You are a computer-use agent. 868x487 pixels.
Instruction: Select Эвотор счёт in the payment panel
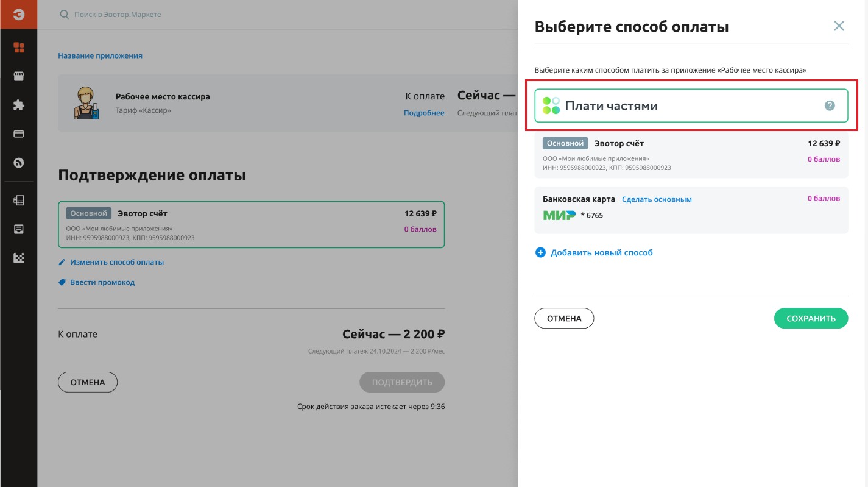pos(691,155)
